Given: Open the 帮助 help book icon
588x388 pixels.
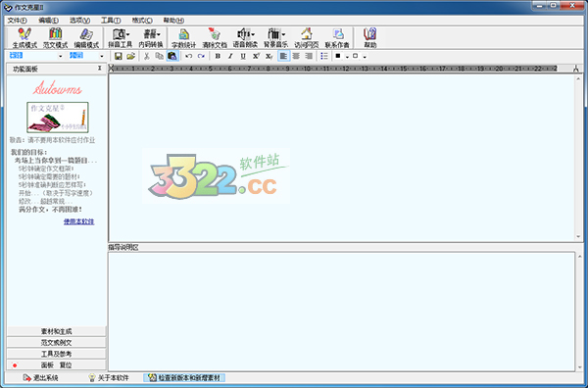Looking at the screenshot, I should pyautogui.click(x=370, y=38).
